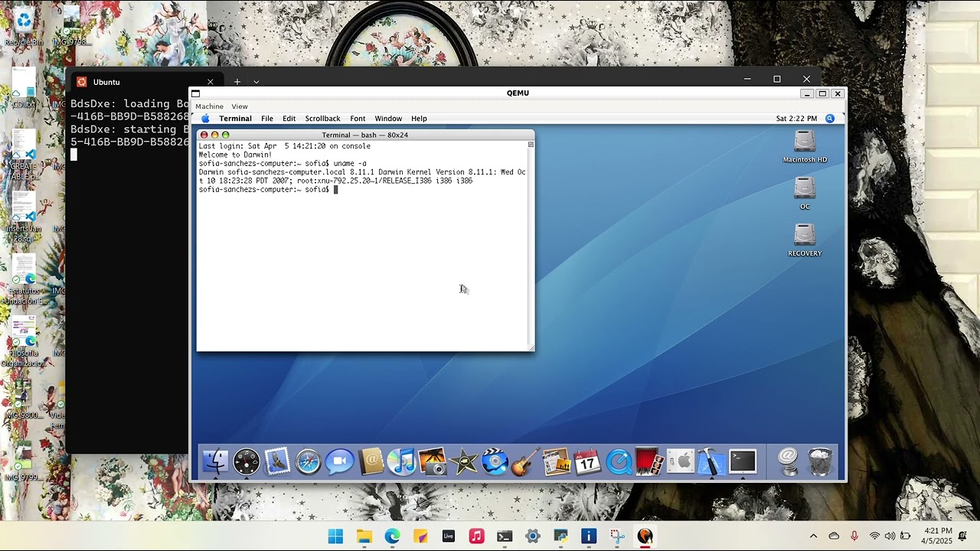980x551 pixels.
Task: Open QEMU View menu
Action: (240, 106)
